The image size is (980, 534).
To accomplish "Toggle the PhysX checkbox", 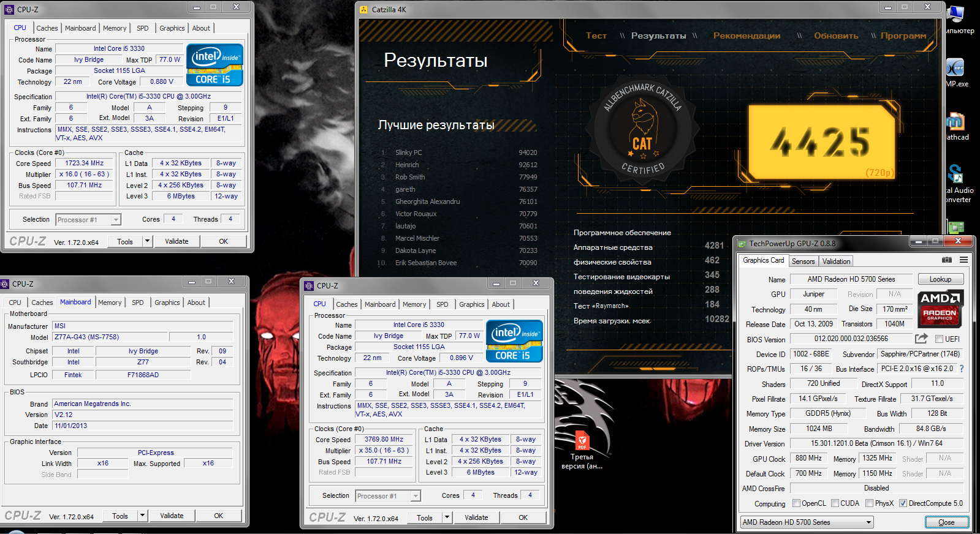I will click(869, 503).
